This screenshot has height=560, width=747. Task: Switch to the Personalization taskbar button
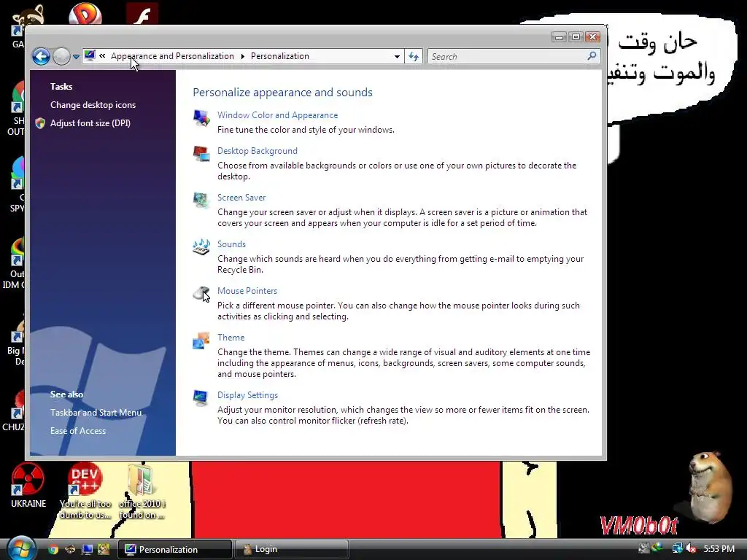(175, 550)
